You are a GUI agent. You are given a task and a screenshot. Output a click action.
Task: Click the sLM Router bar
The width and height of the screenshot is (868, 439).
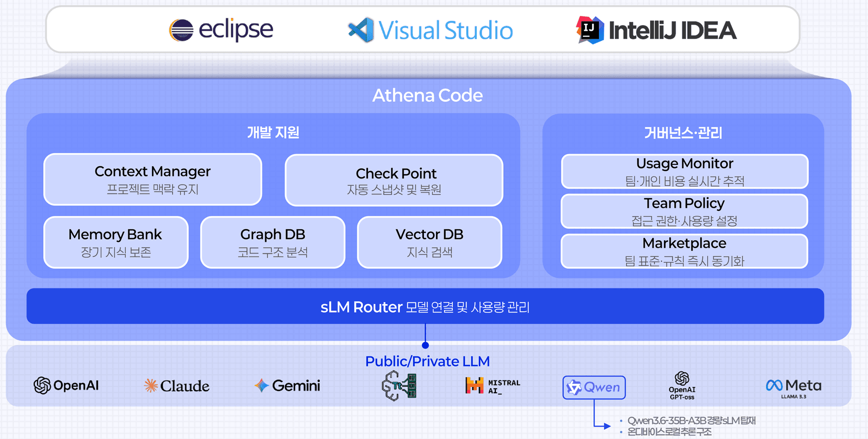pos(425,306)
